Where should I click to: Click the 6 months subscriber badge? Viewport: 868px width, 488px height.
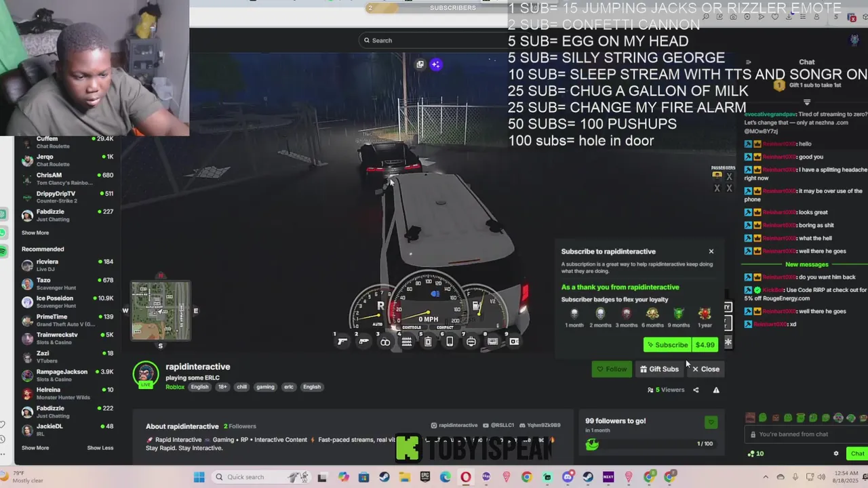coord(652,314)
